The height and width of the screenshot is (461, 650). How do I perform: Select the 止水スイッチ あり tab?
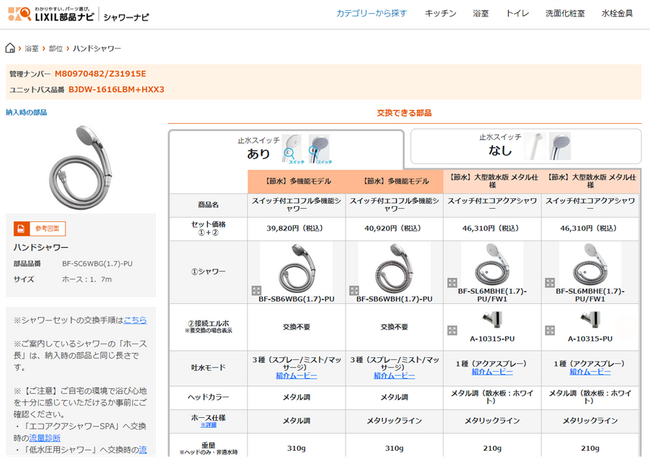coord(285,148)
